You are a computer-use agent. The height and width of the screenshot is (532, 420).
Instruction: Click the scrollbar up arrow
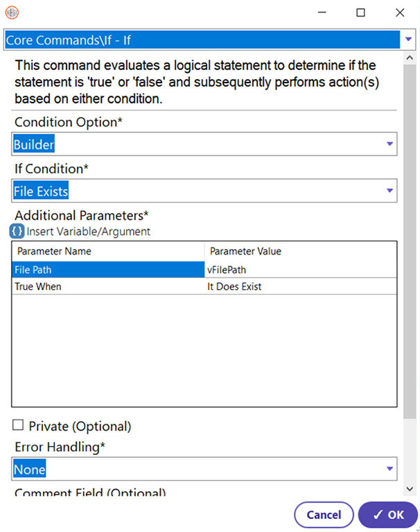point(410,58)
